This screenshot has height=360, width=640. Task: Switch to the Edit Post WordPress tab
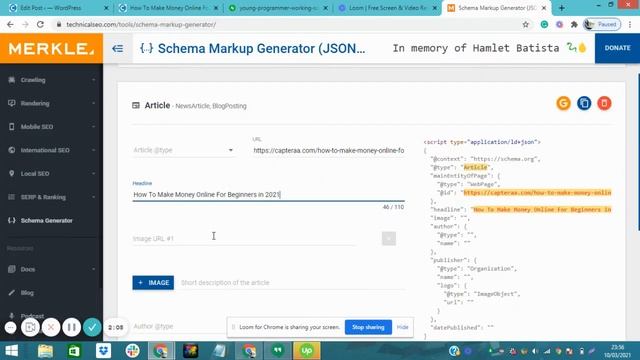(x=57, y=8)
